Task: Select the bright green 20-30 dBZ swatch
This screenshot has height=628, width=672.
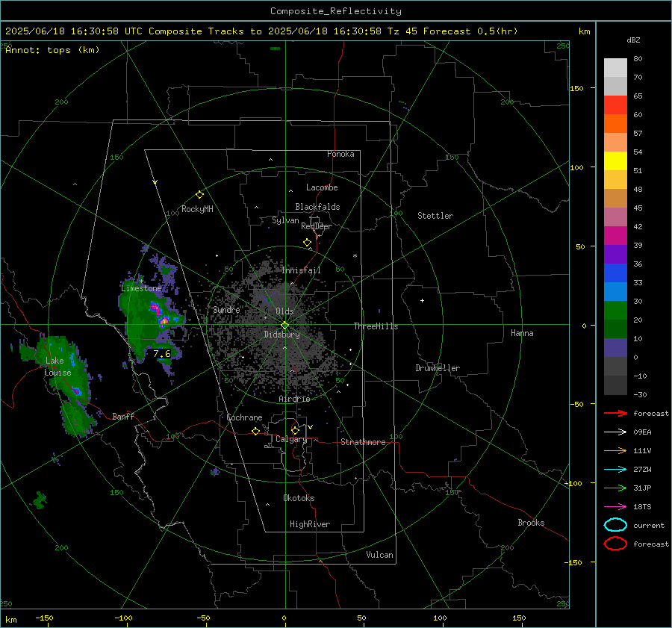Action: point(615,311)
